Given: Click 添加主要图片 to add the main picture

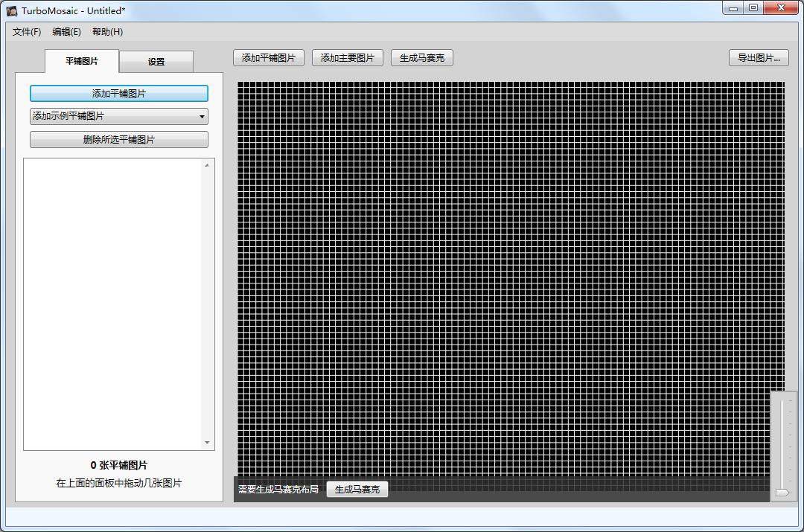Looking at the screenshot, I should [347, 57].
